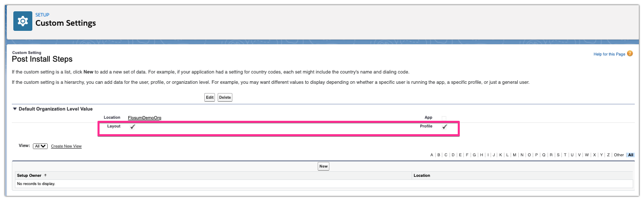Viewport: 644px width, 201px height.
Task: Collapse the Default Organization Level Value section
Action: pos(14,109)
